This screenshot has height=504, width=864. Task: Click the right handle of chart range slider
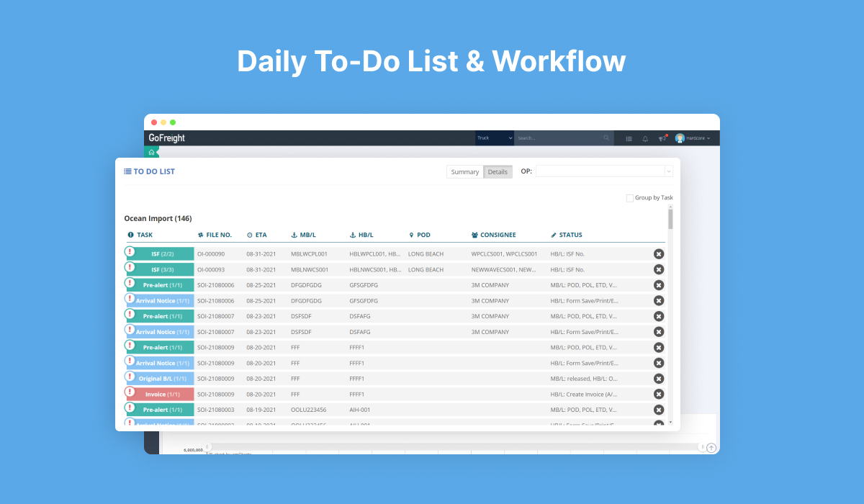point(702,447)
